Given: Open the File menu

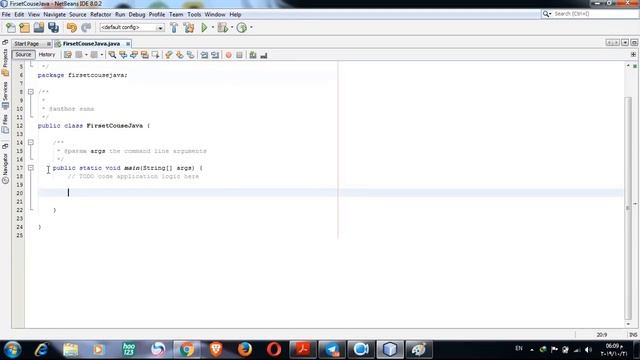Looking at the screenshot, I should click(6, 14).
